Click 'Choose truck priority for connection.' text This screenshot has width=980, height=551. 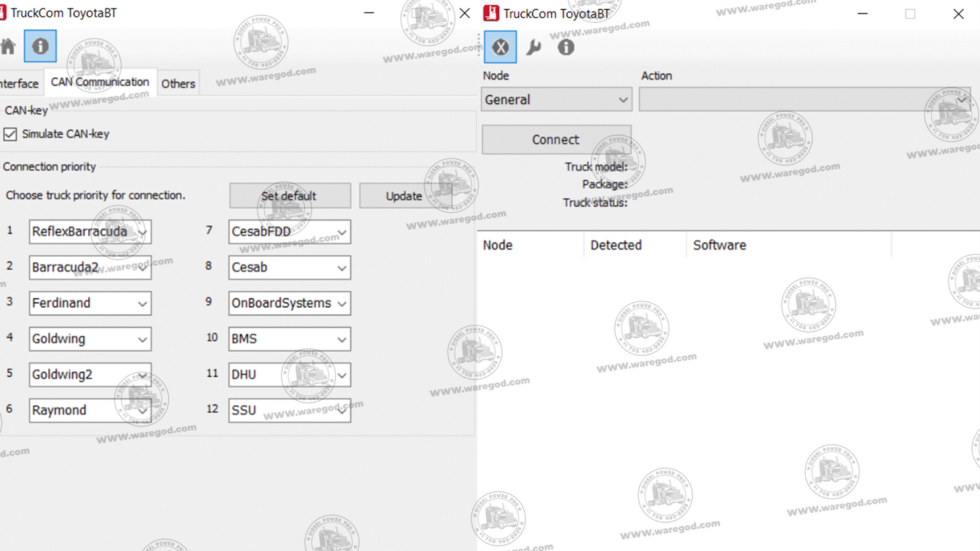(x=96, y=195)
